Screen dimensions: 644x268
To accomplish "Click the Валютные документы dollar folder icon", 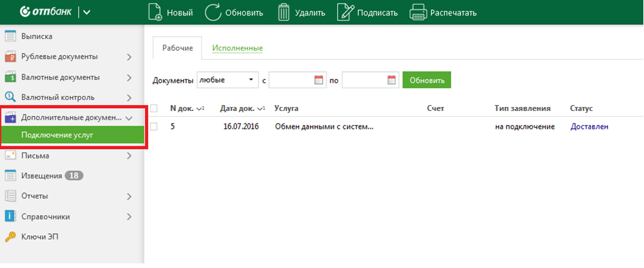I will click(x=10, y=77).
